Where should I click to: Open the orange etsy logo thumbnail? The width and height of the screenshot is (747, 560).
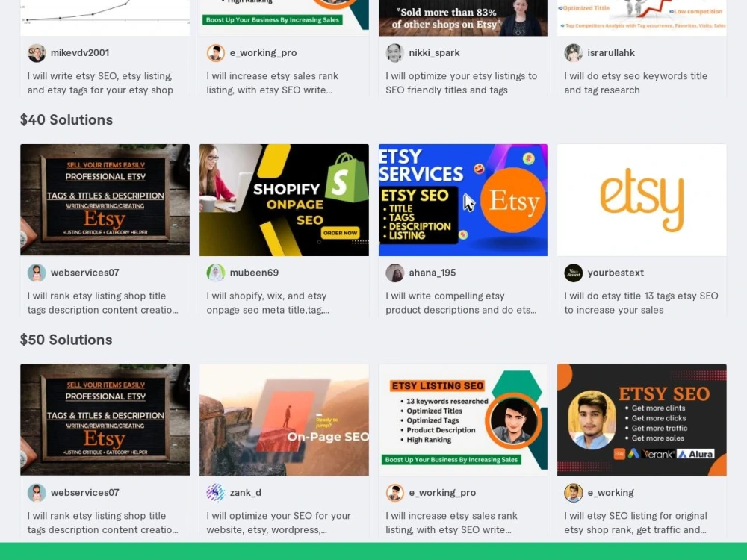[x=642, y=200]
